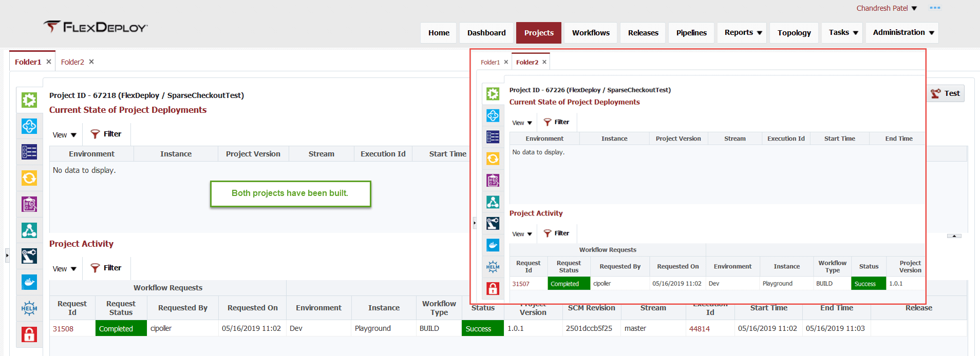The height and width of the screenshot is (356, 980).
Task: Select the Projects menu
Action: 539,32
